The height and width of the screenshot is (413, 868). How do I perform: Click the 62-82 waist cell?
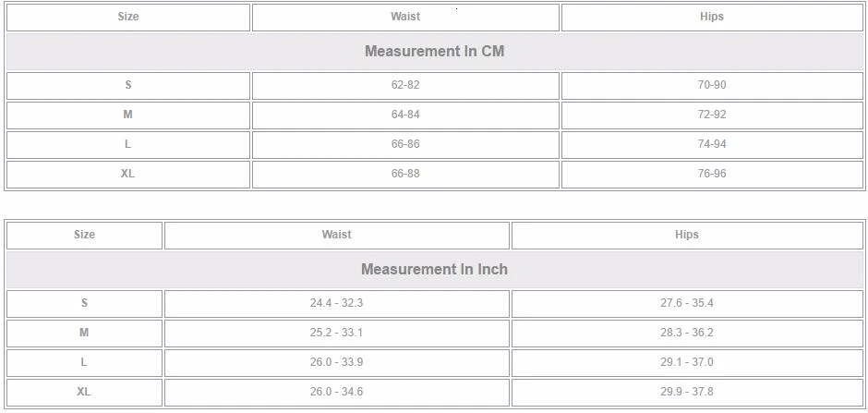point(405,86)
